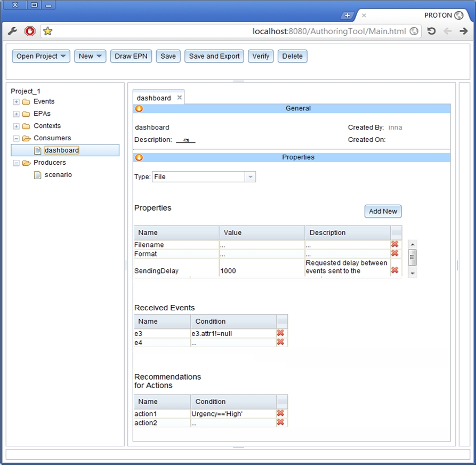
Task: Delete the Filename property row
Action: [394, 244]
